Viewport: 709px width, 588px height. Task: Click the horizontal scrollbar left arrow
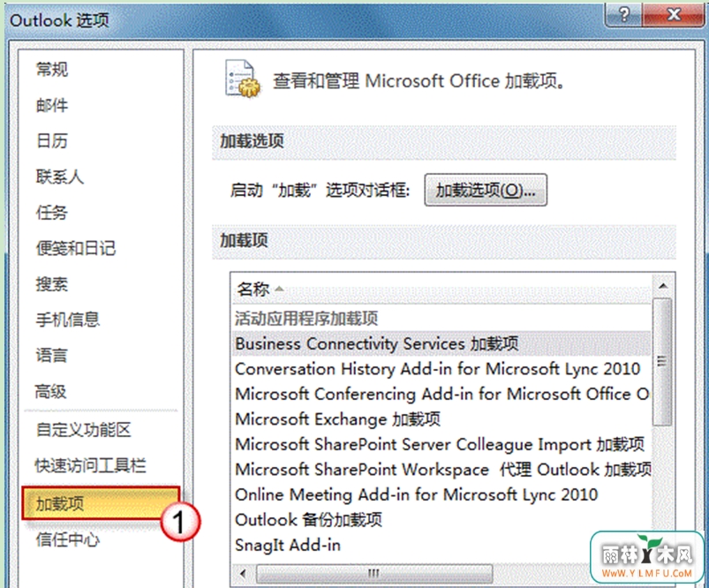pos(243,574)
